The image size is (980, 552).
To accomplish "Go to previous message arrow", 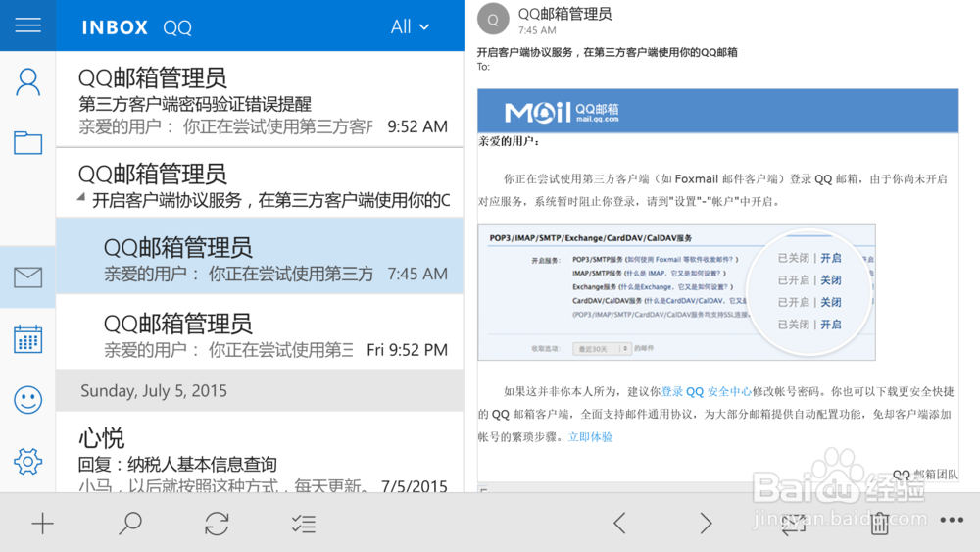I will (x=619, y=523).
